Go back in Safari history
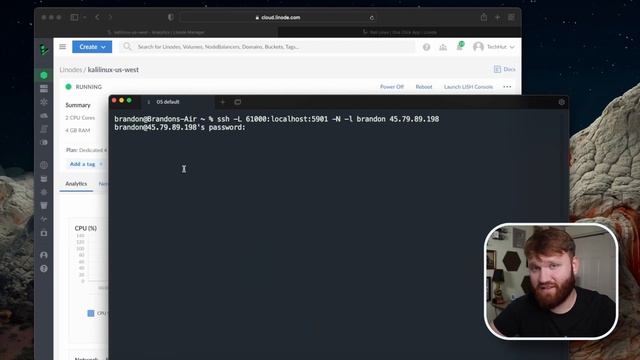This screenshot has width=640, height=360. (x=97, y=17)
